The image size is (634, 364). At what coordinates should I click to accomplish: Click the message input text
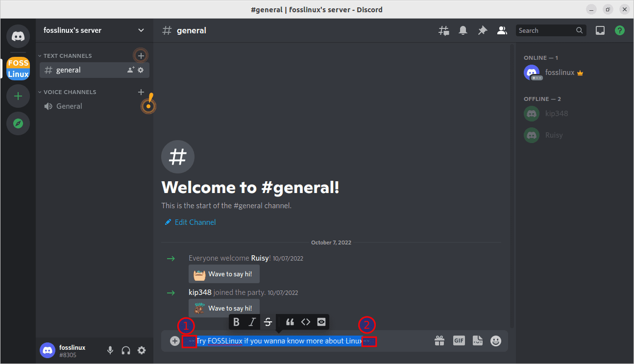tap(279, 341)
